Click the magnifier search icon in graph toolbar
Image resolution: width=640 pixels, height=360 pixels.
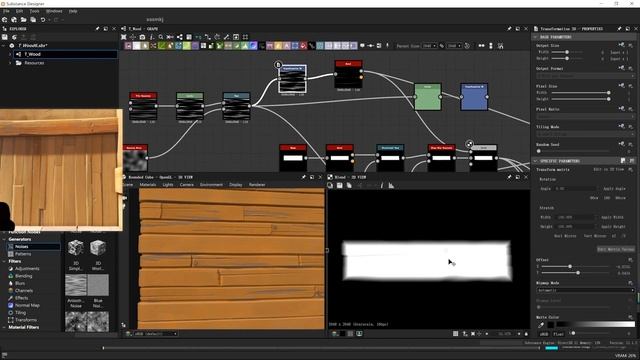161,37
